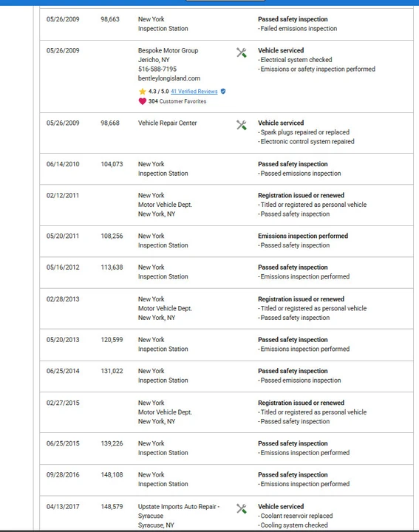Click the date 02/28/2013
Viewport: 419px width, 532px height.
63,299
